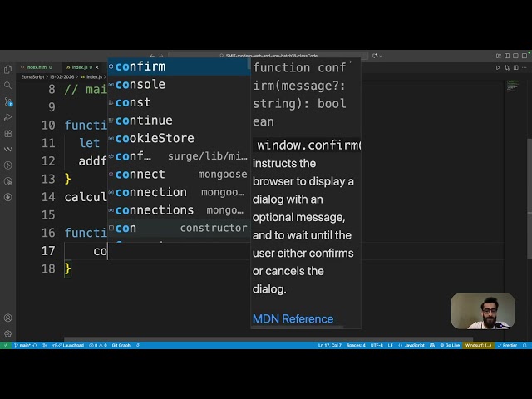Click Go Live in status bar
This screenshot has width=532, height=399.
pos(450,346)
